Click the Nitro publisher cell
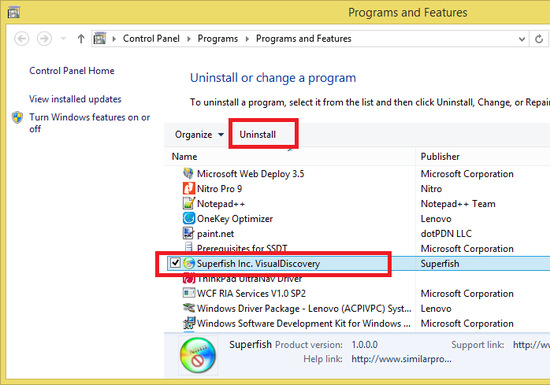The image size is (550, 385). point(431,189)
